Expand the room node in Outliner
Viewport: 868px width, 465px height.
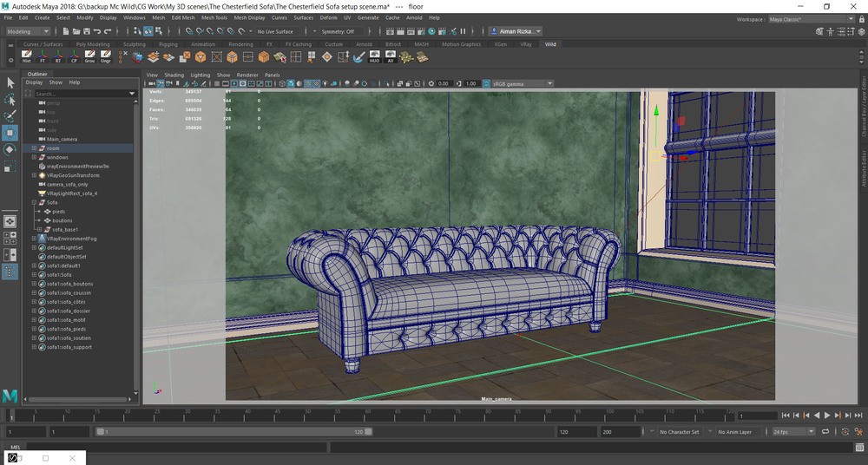[x=34, y=148]
